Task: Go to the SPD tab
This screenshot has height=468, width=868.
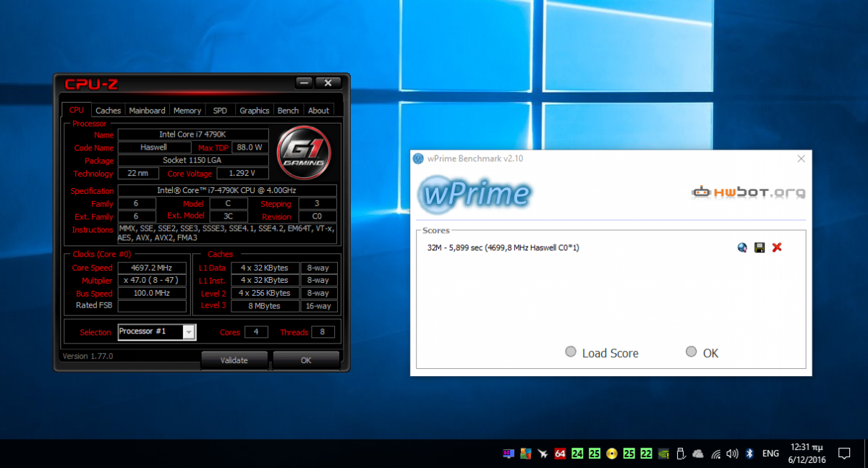Action: [220, 111]
